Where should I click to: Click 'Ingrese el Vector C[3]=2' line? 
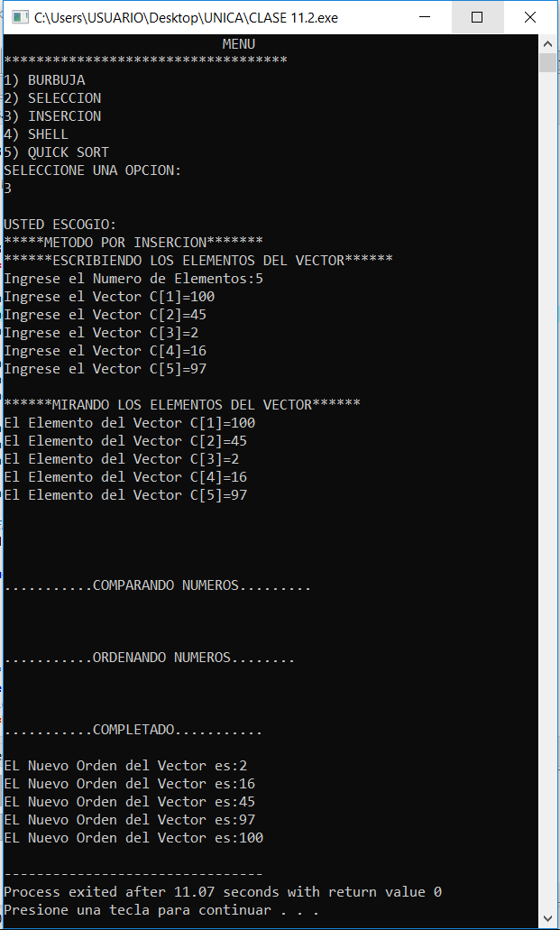[101, 333]
